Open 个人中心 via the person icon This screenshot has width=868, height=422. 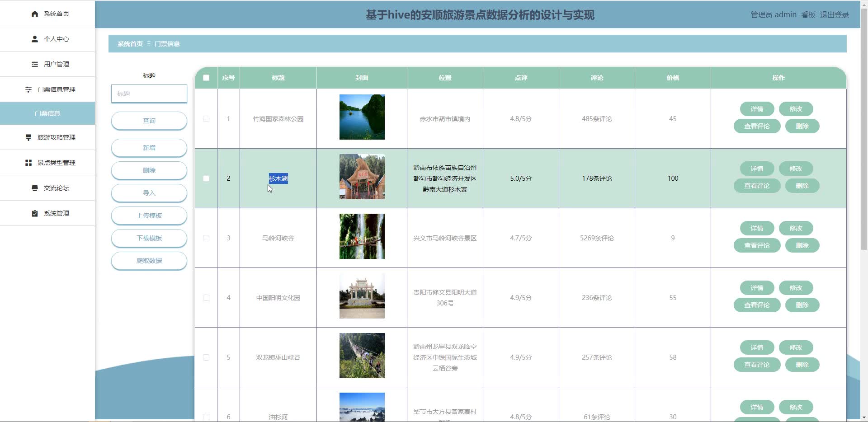coord(34,39)
